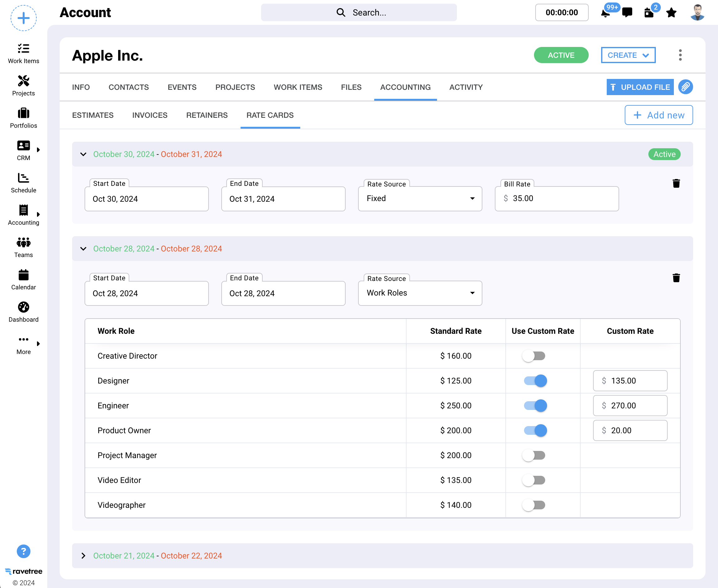The width and height of the screenshot is (718, 588).
Task: Enable custom rate for Project Manager
Action: [x=534, y=455]
